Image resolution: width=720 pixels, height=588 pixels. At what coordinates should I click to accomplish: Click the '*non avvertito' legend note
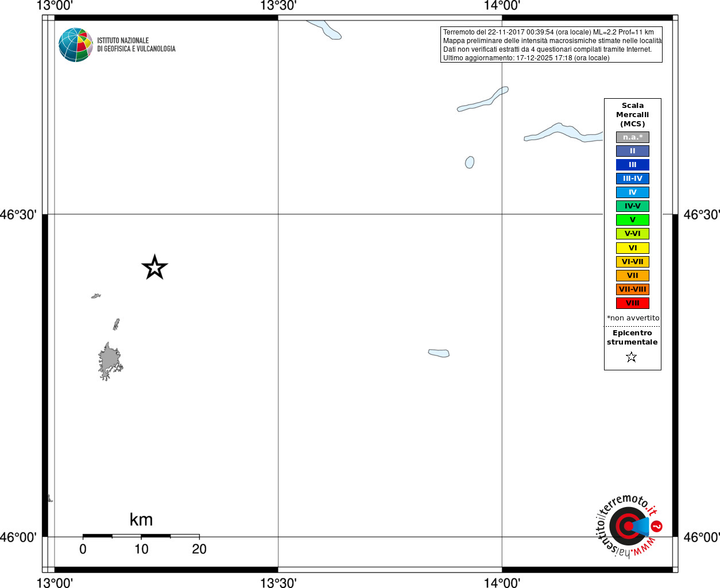point(633,318)
